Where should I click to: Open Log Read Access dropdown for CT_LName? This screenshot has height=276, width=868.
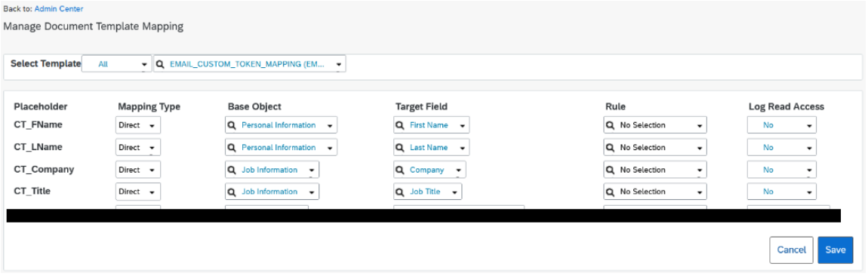point(782,148)
